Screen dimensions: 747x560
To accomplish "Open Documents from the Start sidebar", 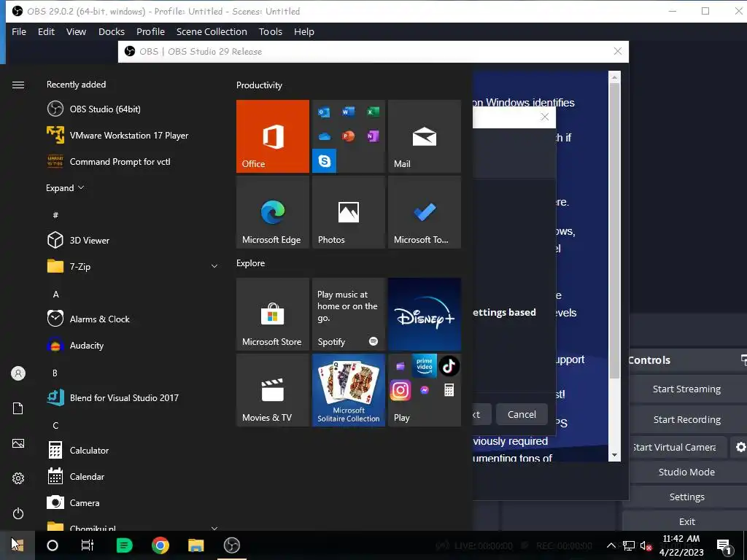I will 18,408.
